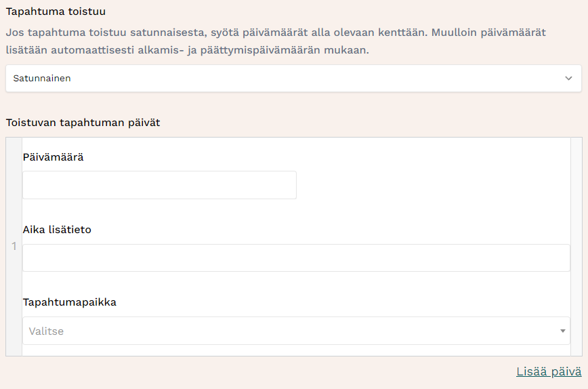Click the grey strip on the row's right edge
Image resolution: width=588 pixels, height=389 pixels.
[x=576, y=246]
